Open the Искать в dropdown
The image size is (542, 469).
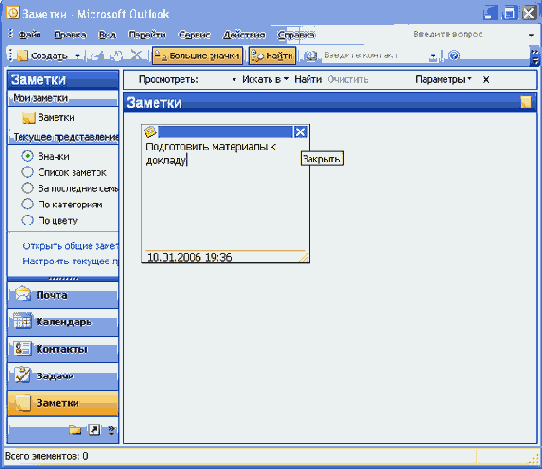(x=265, y=79)
